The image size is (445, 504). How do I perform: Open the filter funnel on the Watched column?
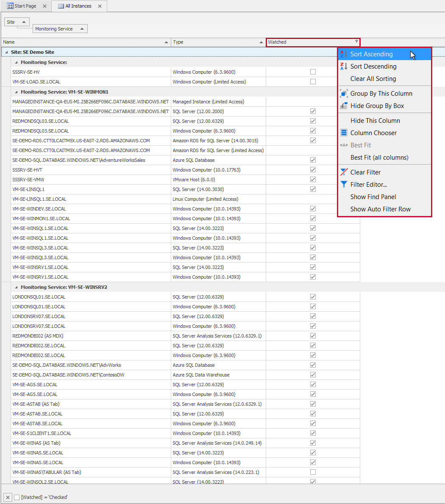[x=356, y=42]
